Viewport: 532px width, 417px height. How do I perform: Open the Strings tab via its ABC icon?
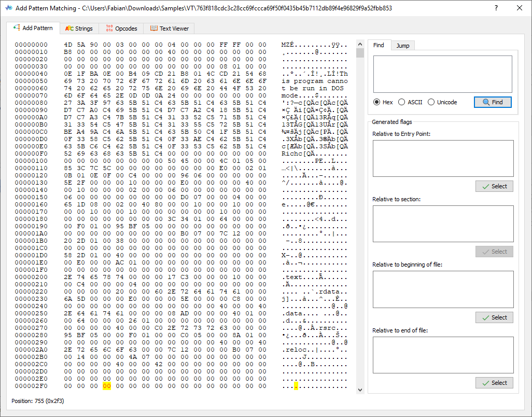coord(69,29)
